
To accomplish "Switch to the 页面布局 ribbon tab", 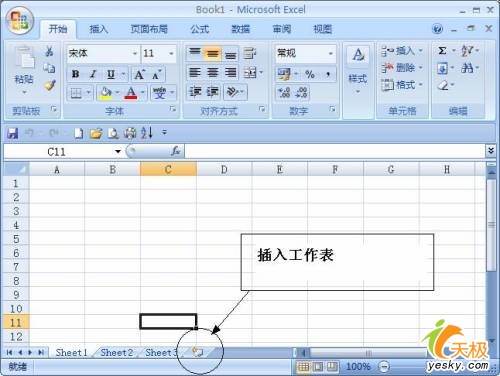I will click(x=149, y=29).
